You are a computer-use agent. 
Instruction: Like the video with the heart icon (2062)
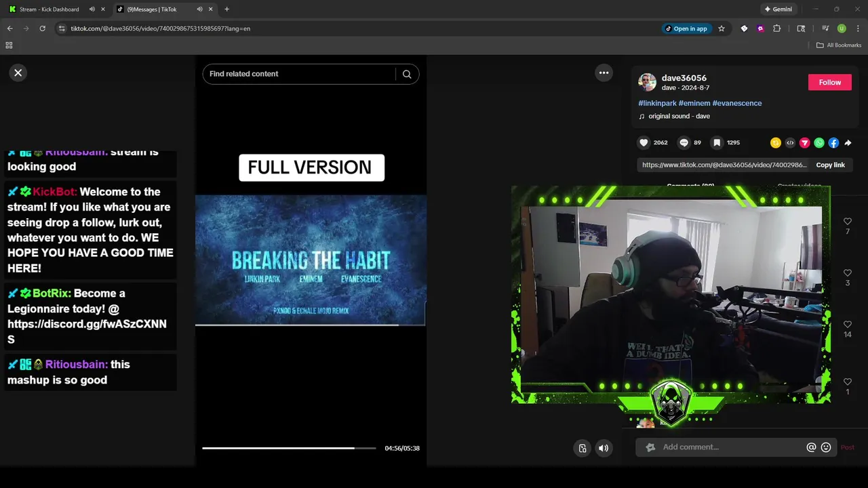pos(644,142)
